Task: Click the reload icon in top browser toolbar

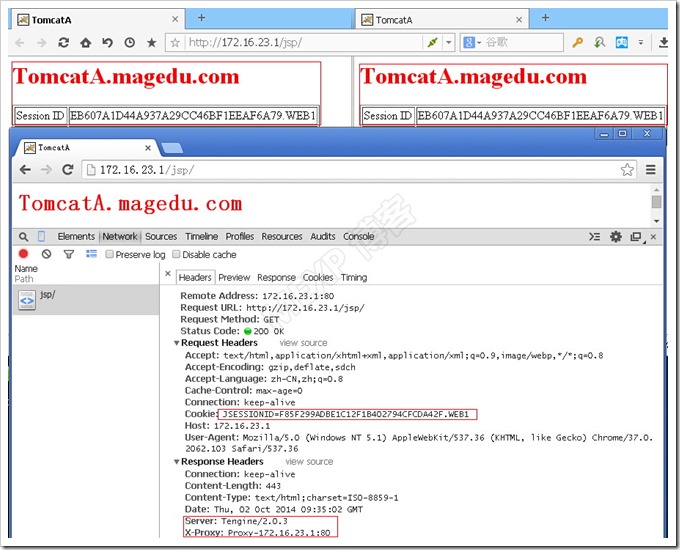Action: click(64, 43)
